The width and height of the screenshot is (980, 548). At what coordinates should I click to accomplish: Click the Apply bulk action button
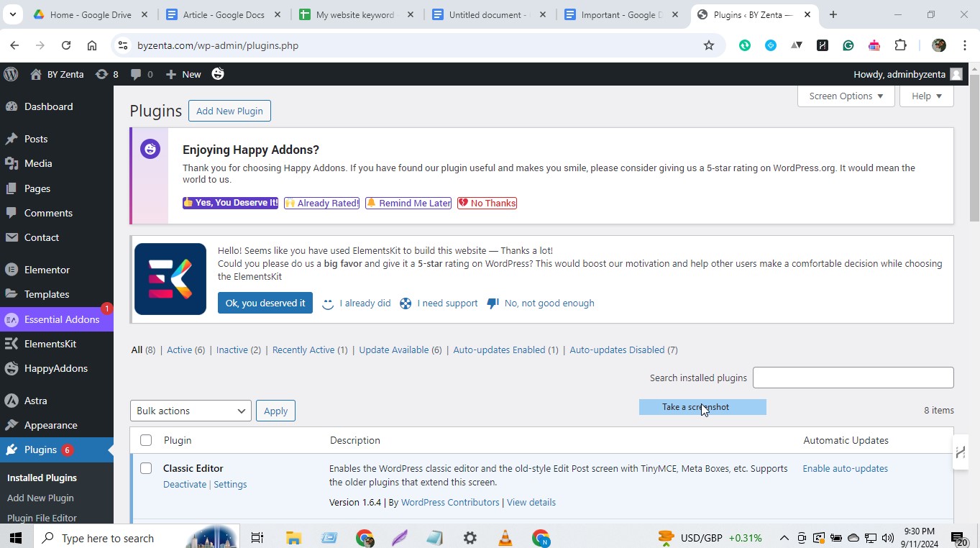tap(275, 411)
